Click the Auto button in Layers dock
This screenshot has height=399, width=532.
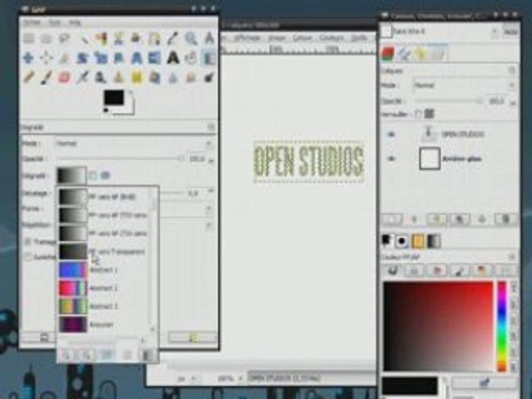(x=511, y=32)
